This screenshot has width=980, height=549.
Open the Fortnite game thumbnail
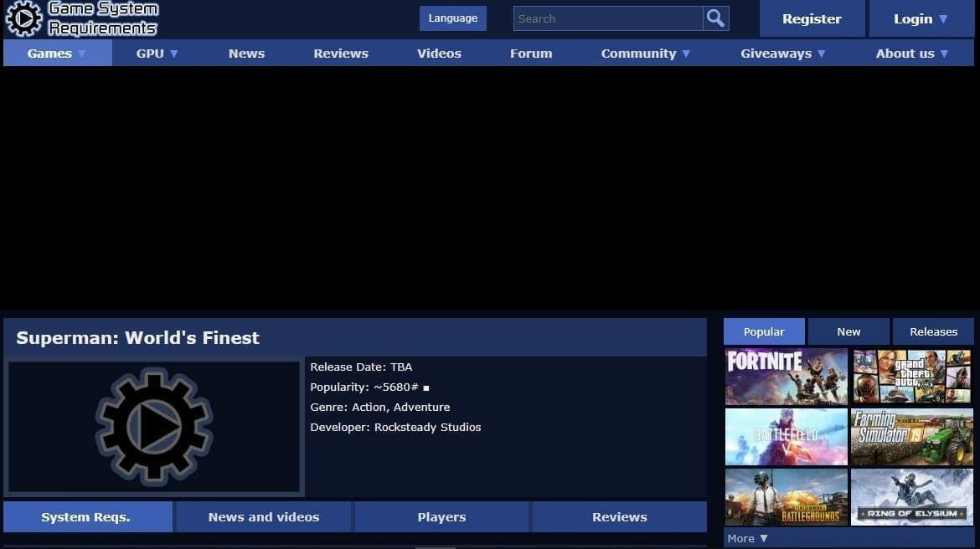click(786, 377)
